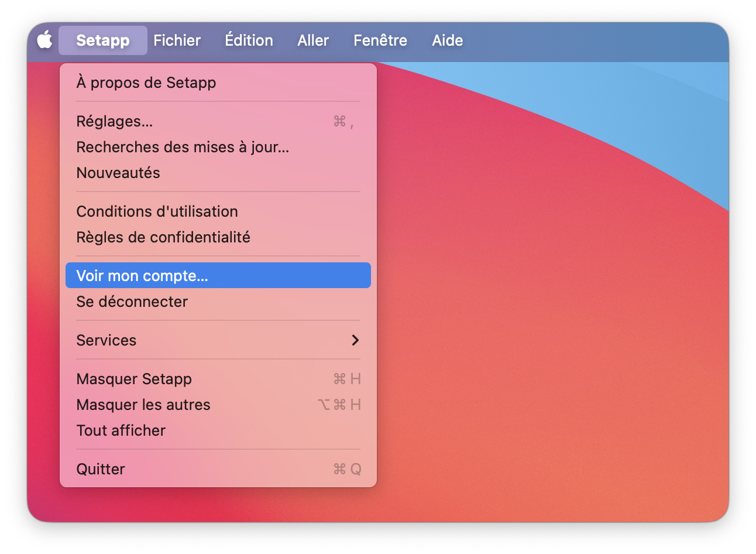
Task: Select Recherches des mises à jour…
Action: (218, 147)
